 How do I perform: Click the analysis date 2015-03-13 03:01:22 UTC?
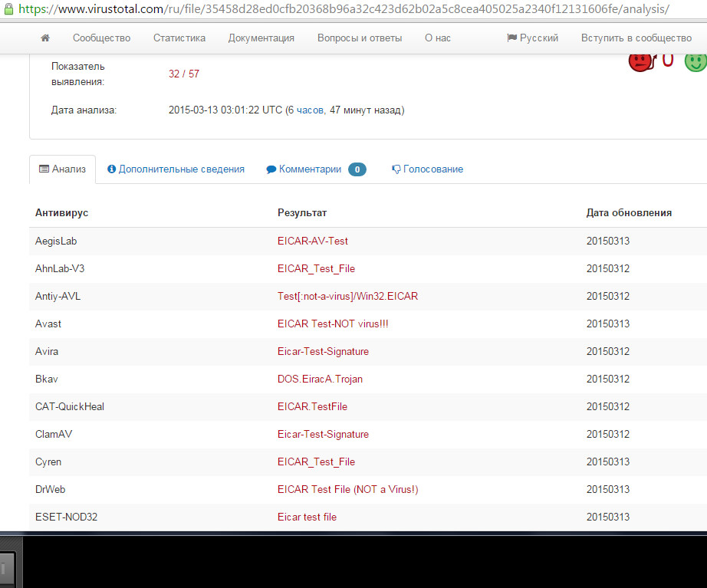[225, 110]
